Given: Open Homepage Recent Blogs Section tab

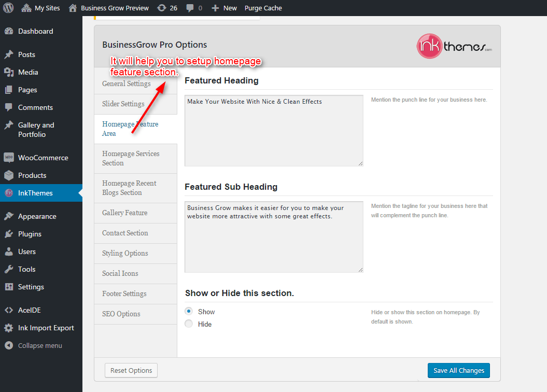Looking at the screenshot, I should (136, 188).
